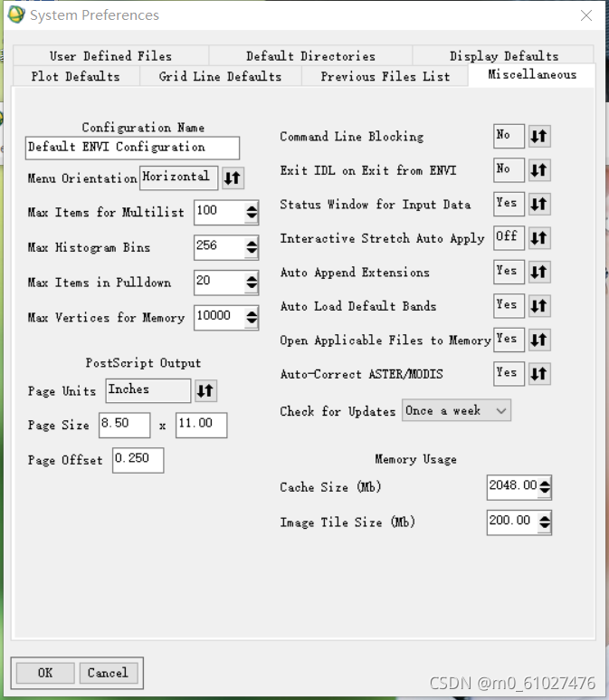Image resolution: width=609 pixels, height=700 pixels.
Task: Toggle Open Applicable Files to Memory arrows
Action: click(x=539, y=340)
